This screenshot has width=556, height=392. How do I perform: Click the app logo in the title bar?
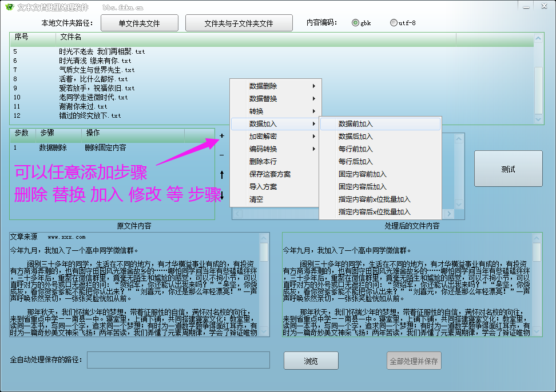point(10,7)
